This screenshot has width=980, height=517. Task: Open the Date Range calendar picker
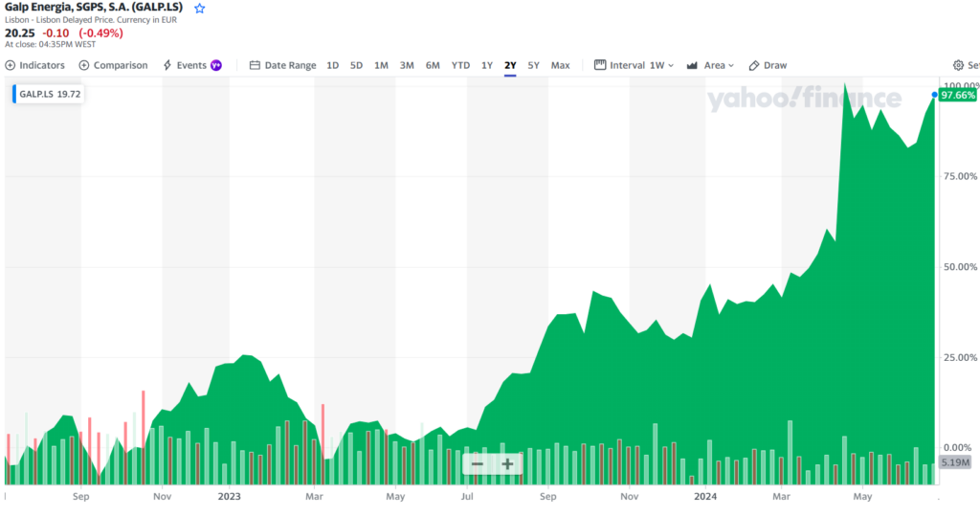click(255, 65)
